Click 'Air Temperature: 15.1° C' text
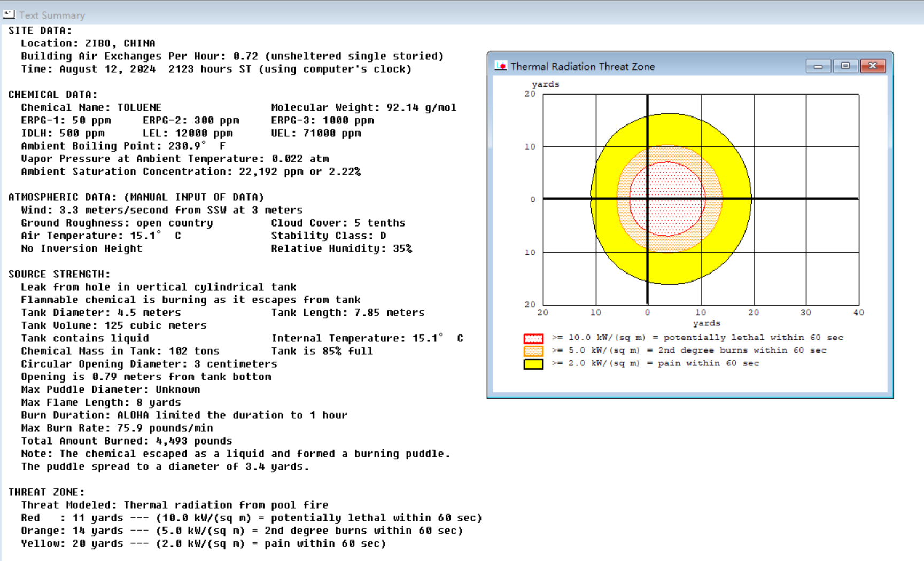The height and width of the screenshot is (561, 924). tap(100, 236)
